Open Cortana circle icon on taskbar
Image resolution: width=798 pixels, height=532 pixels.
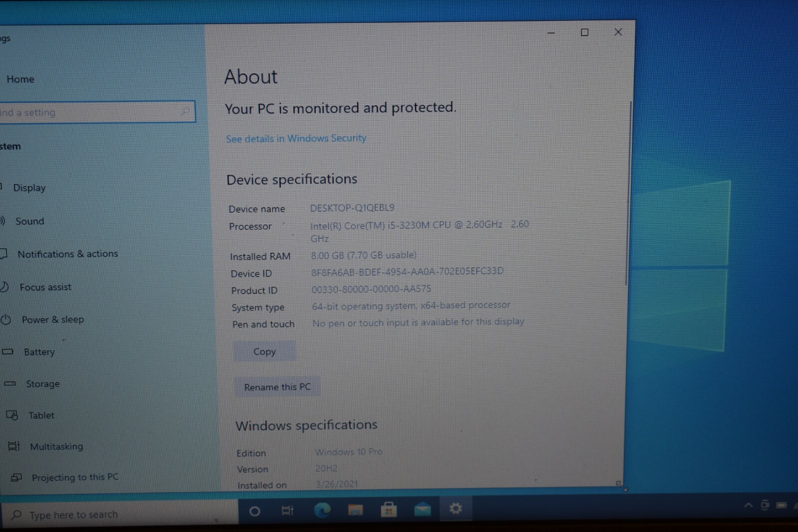pyautogui.click(x=254, y=511)
